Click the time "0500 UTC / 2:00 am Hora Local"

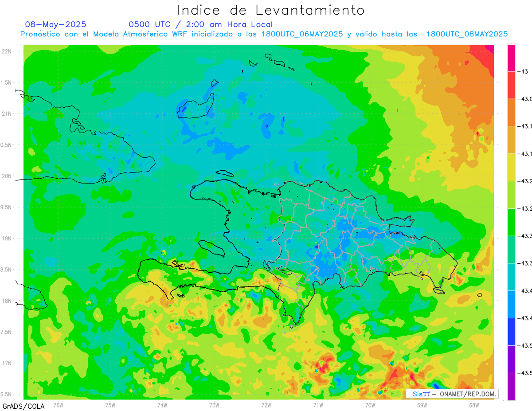(200, 24)
